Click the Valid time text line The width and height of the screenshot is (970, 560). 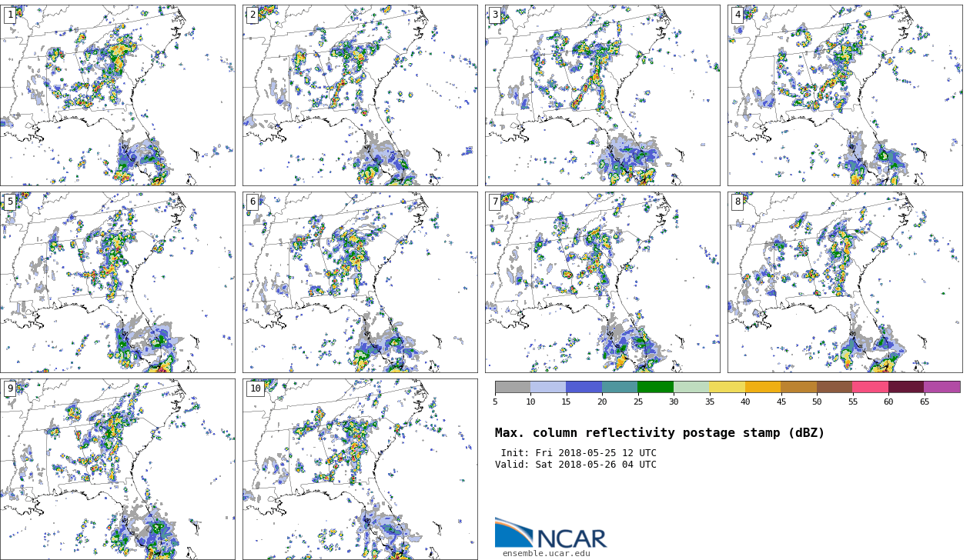(576, 465)
